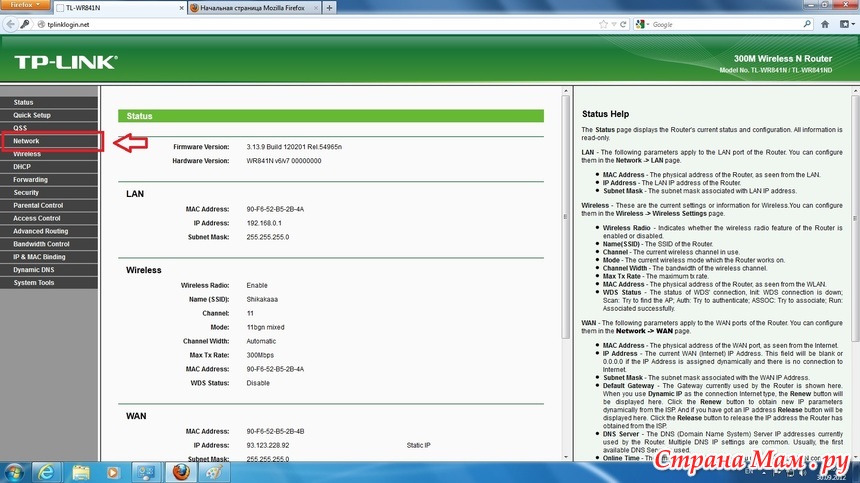860x483 pixels.
Task: Select WAN IP address 93.123.228.92
Action: tap(268, 445)
